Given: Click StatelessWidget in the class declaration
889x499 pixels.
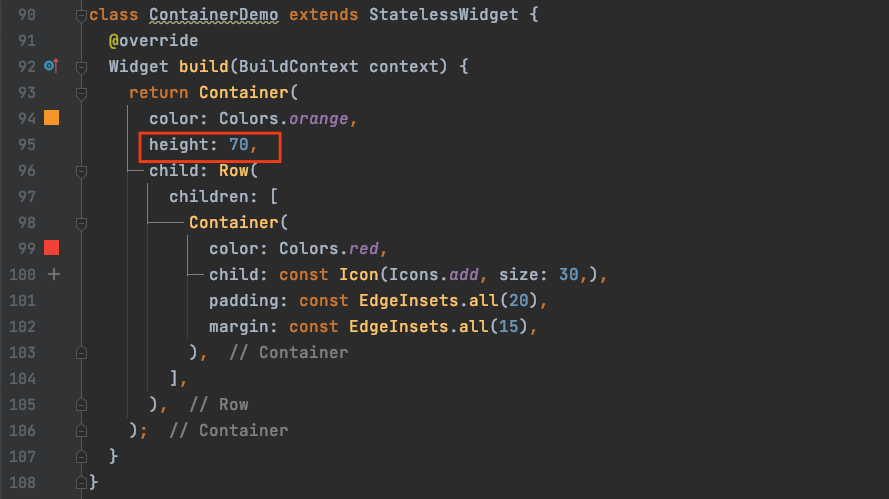Looking at the screenshot, I should (443, 16).
